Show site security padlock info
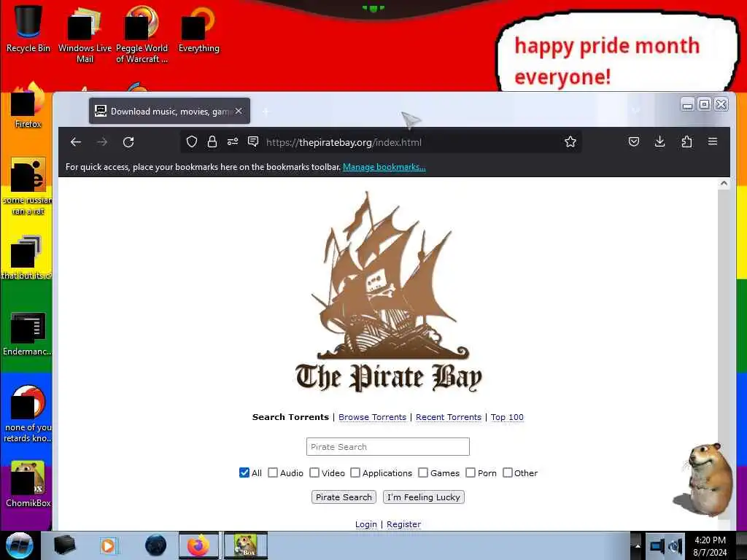This screenshot has width=747, height=560. tap(212, 142)
